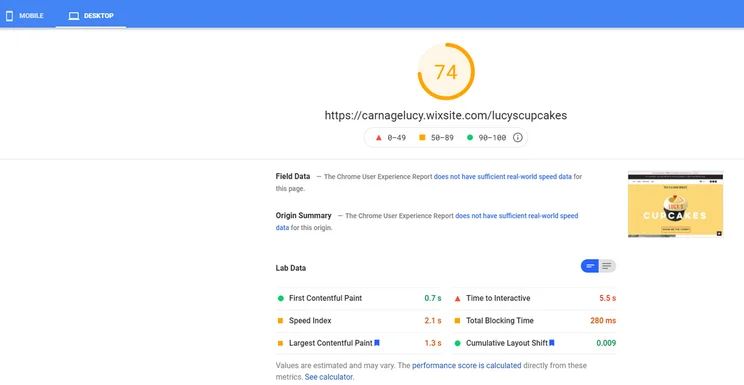Click the green dot beside First Contentful Paint
The width and height of the screenshot is (744, 385).
coord(280,299)
